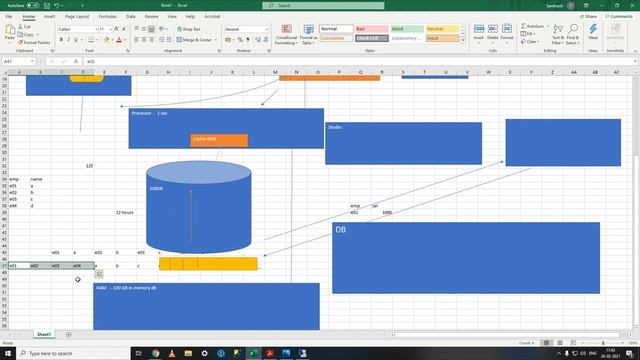Click Decrease Font Size icon

124,29
